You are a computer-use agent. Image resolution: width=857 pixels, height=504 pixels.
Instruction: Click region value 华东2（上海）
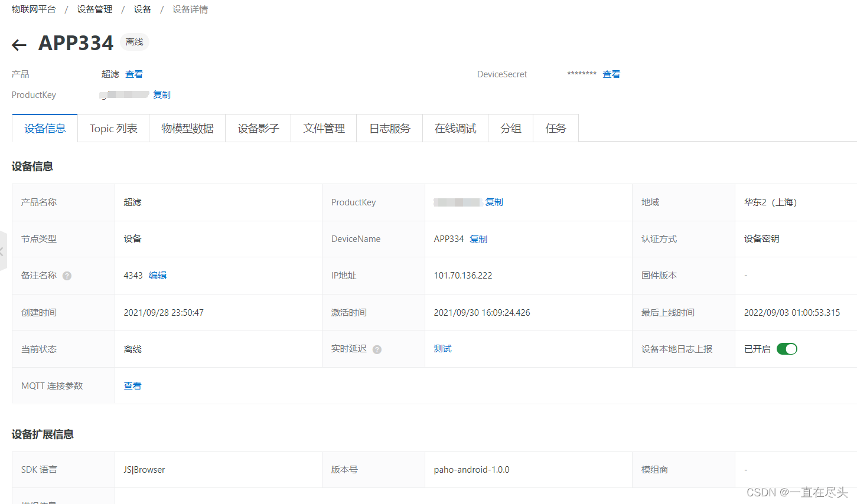coord(771,202)
